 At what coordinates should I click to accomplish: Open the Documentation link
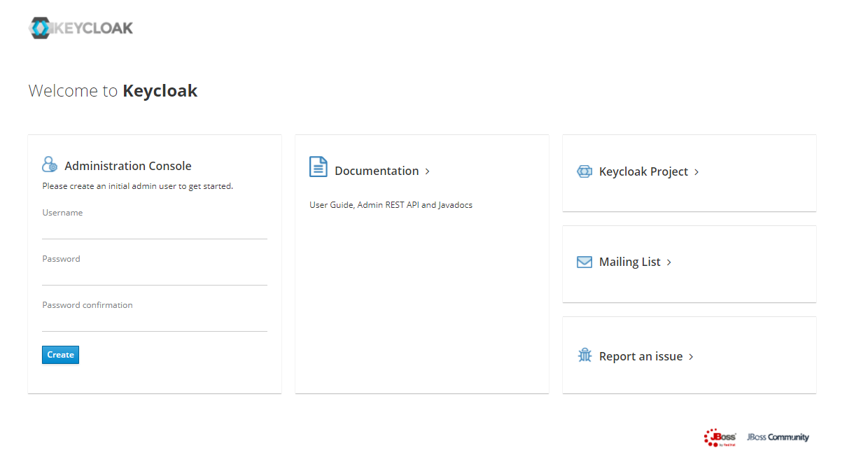click(x=377, y=171)
